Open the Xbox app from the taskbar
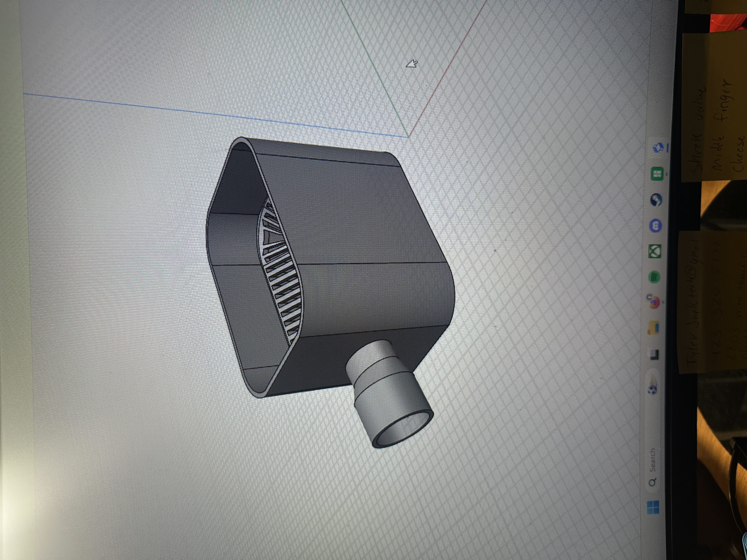The width and height of the screenshot is (747, 560). click(x=655, y=251)
